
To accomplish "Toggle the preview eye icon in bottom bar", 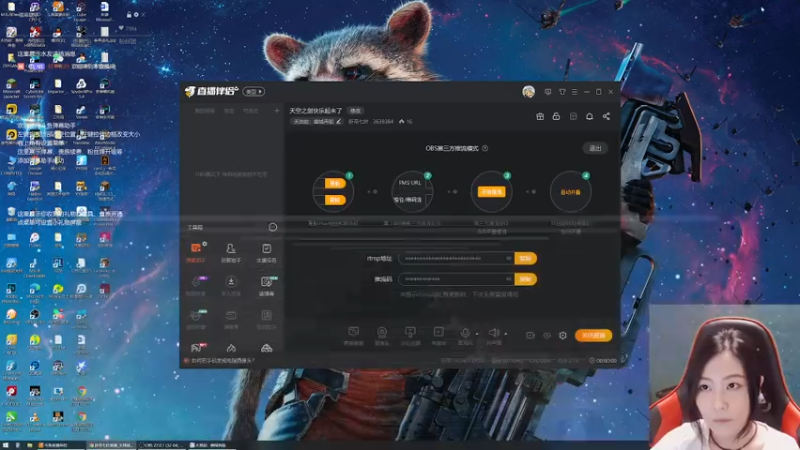I will pos(547,335).
